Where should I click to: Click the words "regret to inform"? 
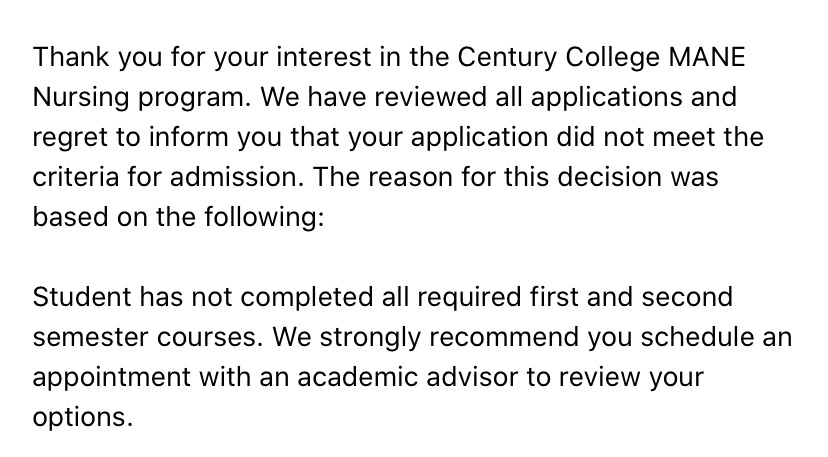pyautogui.click(x=130, y=138)
